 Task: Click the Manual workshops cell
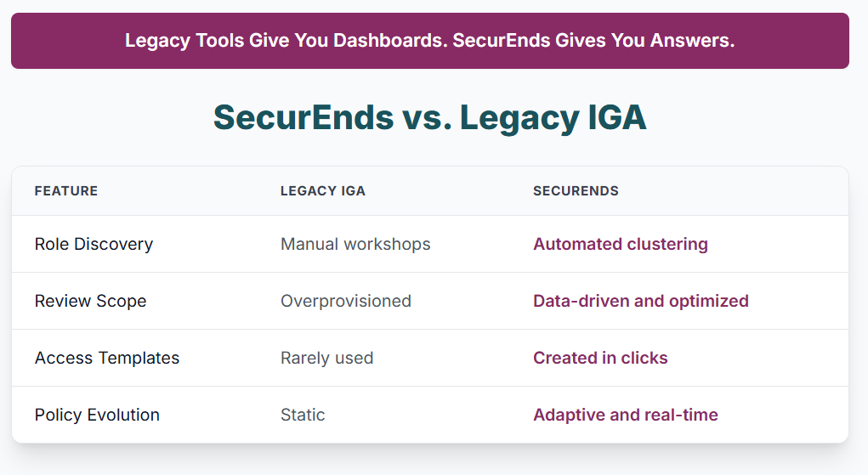click(x=355, y=244)
